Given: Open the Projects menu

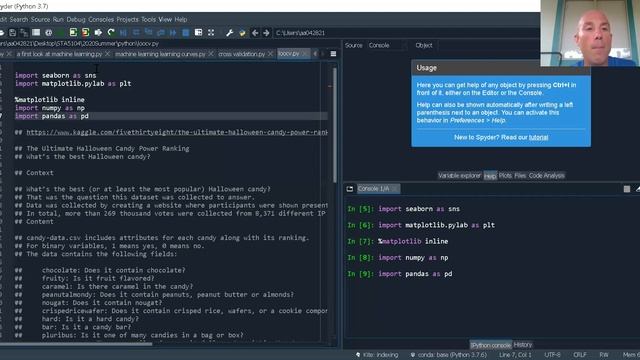Looking at the screenshot, I should 127,19.
